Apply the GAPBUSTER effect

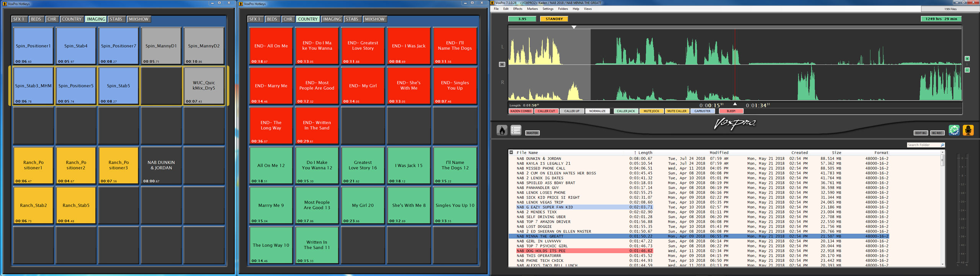pos(702,111)
